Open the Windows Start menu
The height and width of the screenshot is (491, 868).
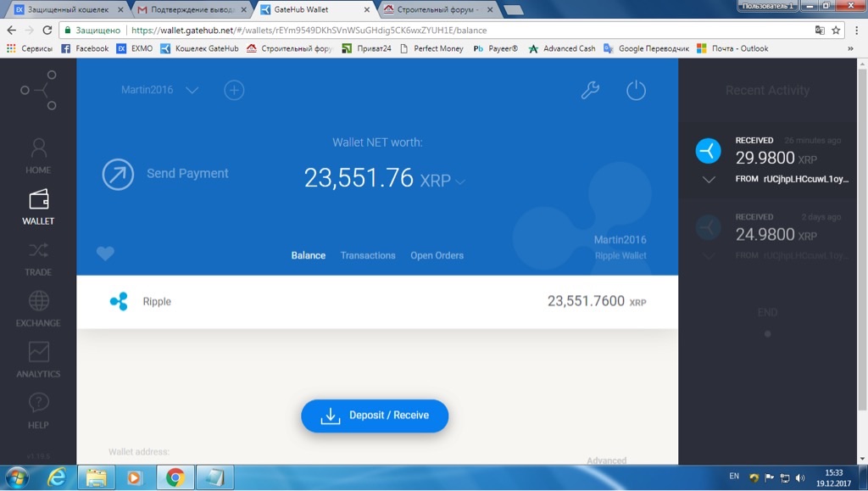(x=17, y=477)
